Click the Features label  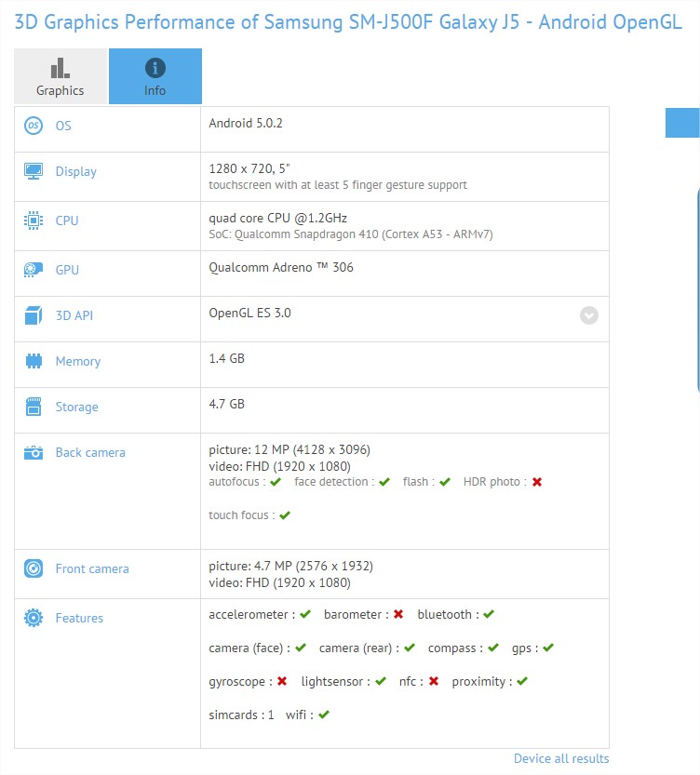click(79, 618)
